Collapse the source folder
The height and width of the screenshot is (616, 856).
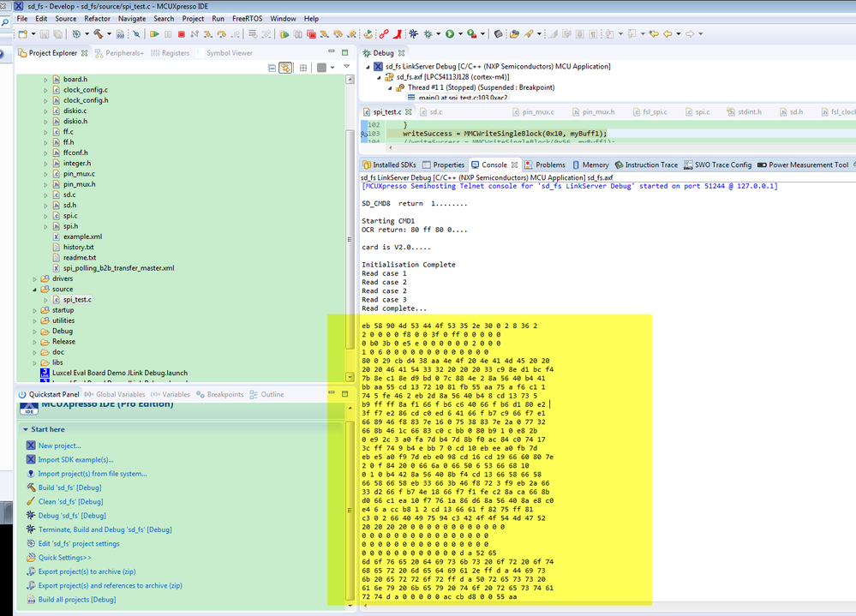tap(34, 290)
